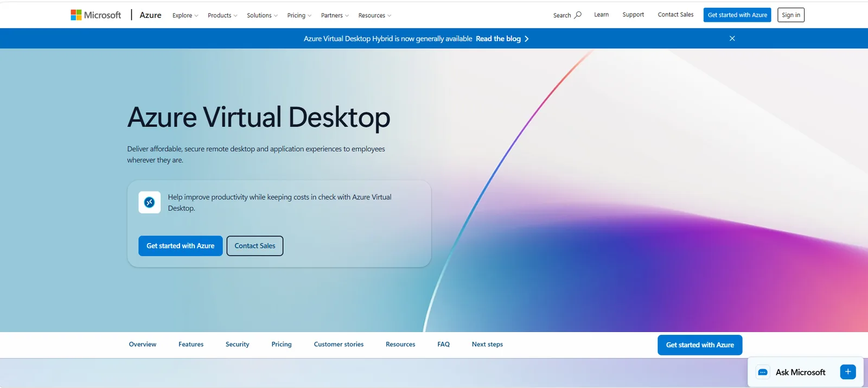The height and width of the screenshot is (388, 868).
Task: Dismiss the announcement banner with X
Action: coord(732,39)
